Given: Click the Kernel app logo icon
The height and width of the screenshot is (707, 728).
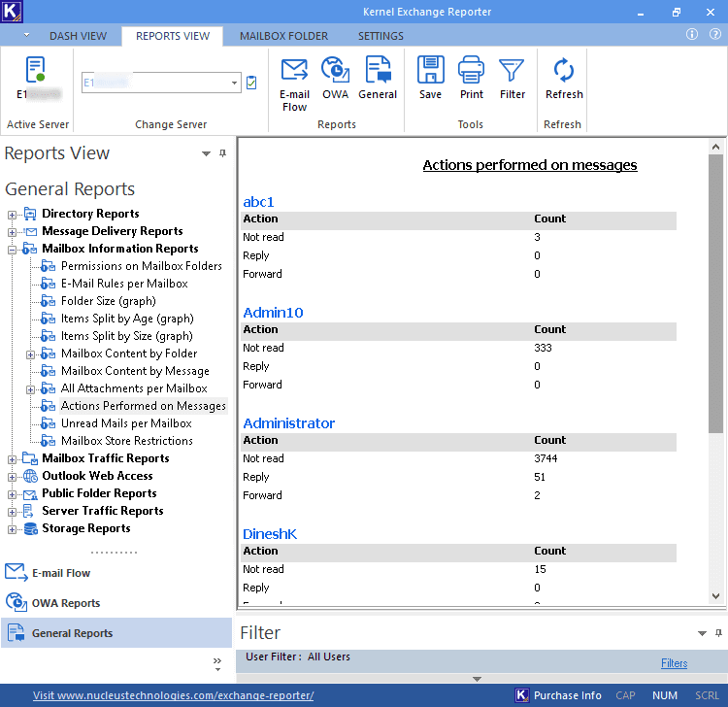Looking at the screenshot, I should 11,11.
